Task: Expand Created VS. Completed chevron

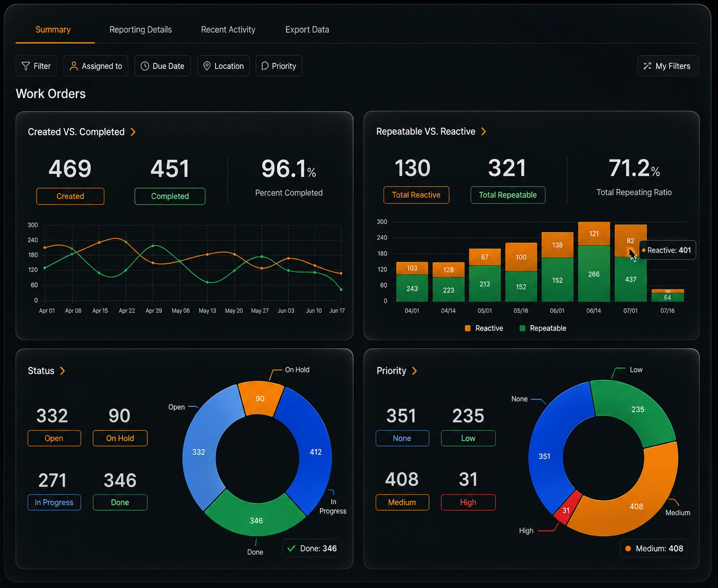Action: [x=133, y=132]
